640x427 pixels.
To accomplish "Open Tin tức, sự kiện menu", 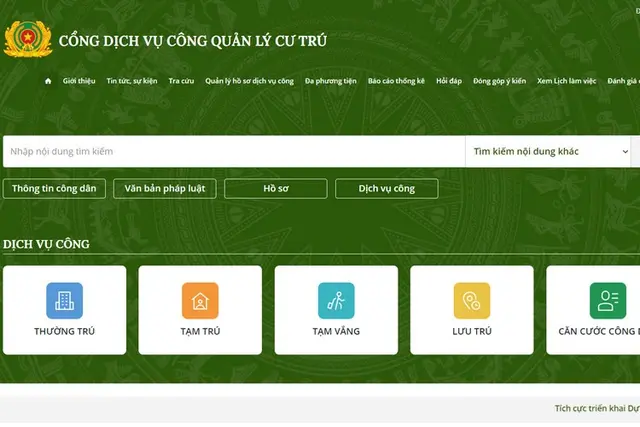I will point(132,81).
